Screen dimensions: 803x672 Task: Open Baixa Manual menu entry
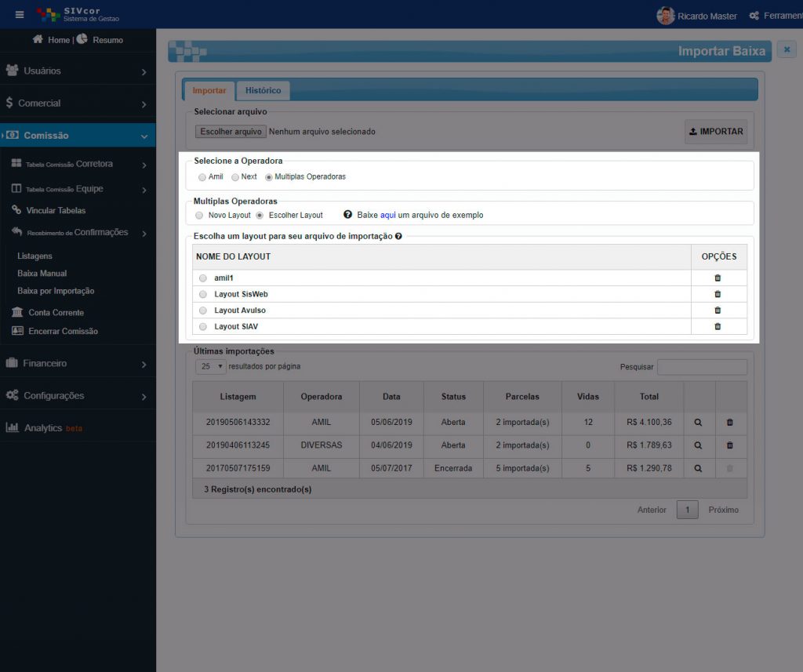click(42, 274)
